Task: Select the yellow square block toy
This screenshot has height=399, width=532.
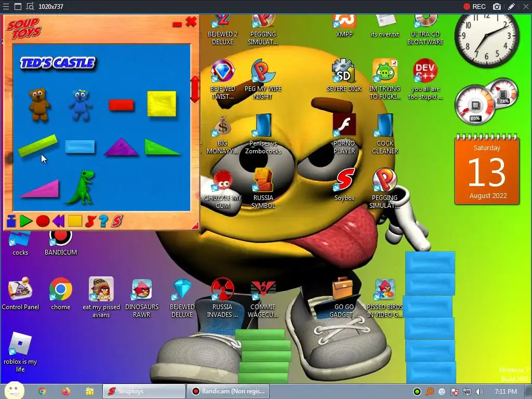Action: point(162,104)
